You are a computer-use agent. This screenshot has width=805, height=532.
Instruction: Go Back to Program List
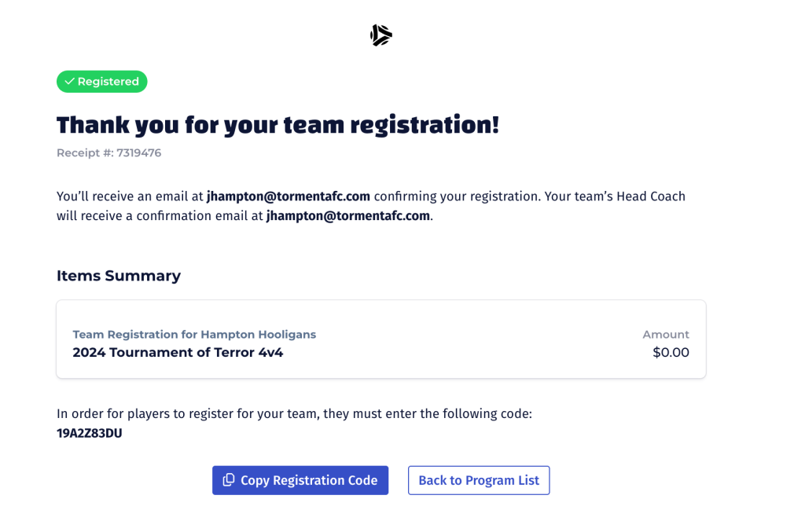(479, 480)
